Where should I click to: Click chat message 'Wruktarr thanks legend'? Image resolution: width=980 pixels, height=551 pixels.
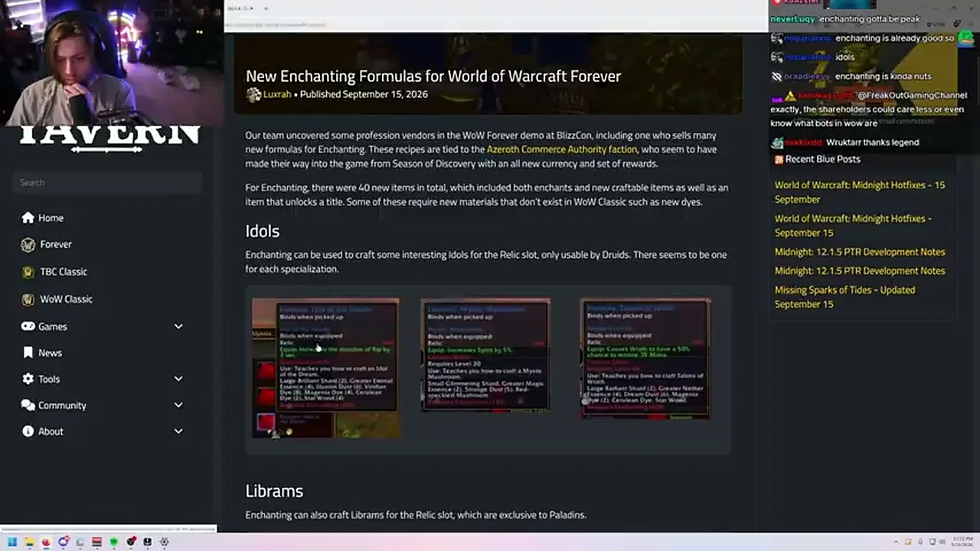[872, 142]
